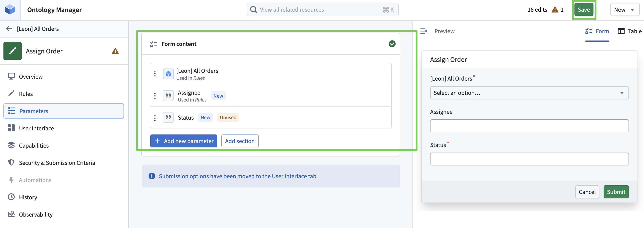
Task: Open the New dropdown in the header
Action: 624,10
